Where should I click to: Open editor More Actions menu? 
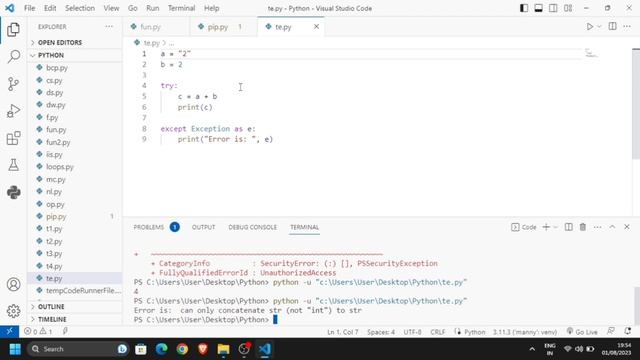click(x=627, y=27)
